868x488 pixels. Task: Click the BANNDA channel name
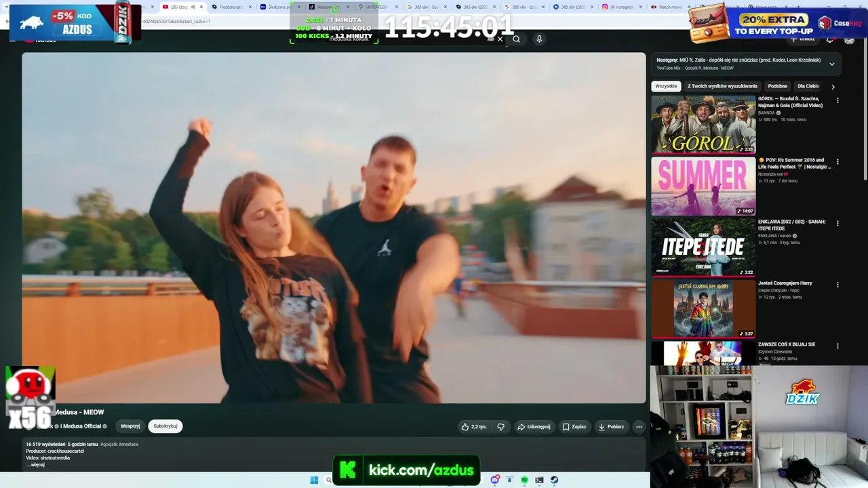click(x=767, y=113)
